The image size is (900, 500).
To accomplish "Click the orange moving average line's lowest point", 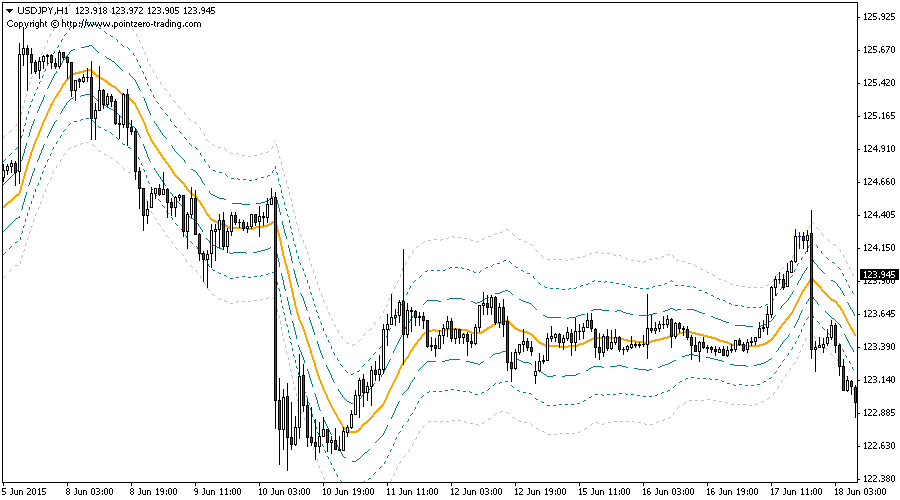I will (347, 431).
